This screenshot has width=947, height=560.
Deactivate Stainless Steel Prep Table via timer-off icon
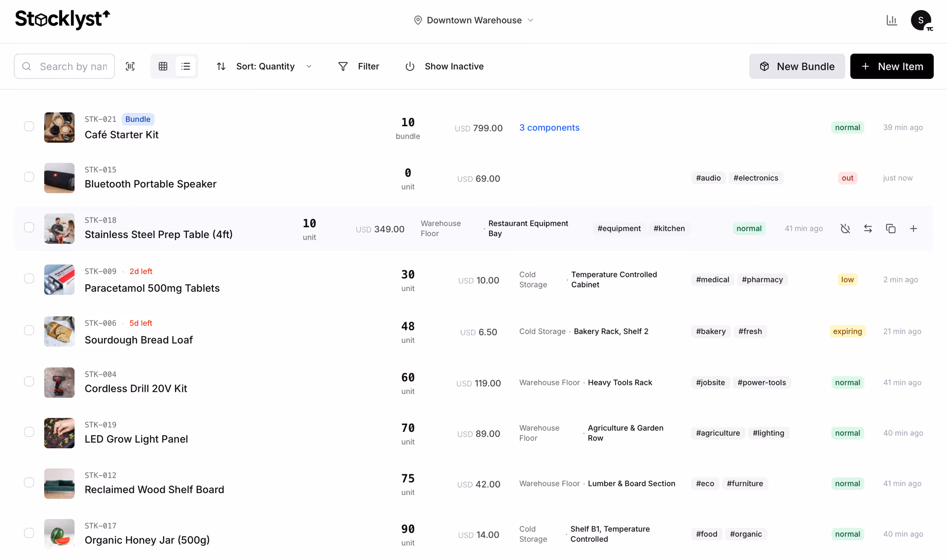[x=845, y=228]
